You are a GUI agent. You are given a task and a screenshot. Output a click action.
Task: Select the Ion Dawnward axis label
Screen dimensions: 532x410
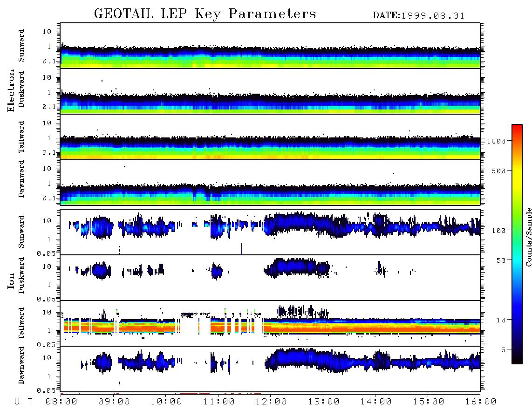tap(21, 365)
